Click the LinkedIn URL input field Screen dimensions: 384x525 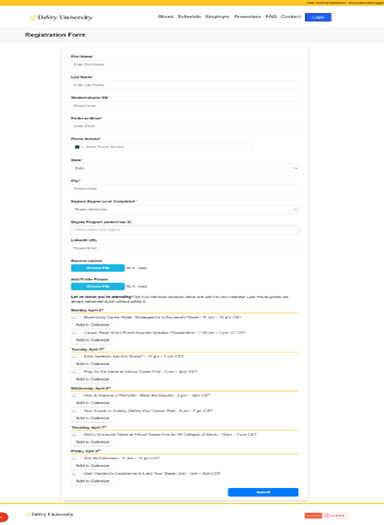click(184, 248)
